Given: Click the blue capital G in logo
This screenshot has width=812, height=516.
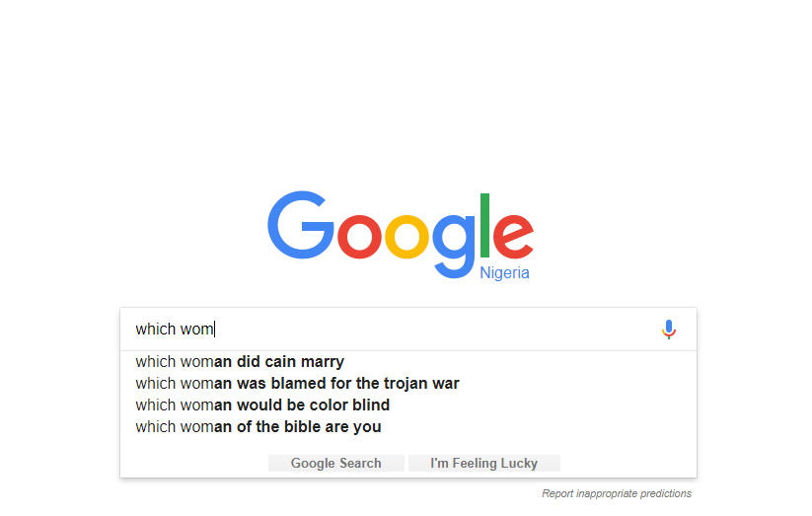Looking at the screenshot, I should (301, 226).
